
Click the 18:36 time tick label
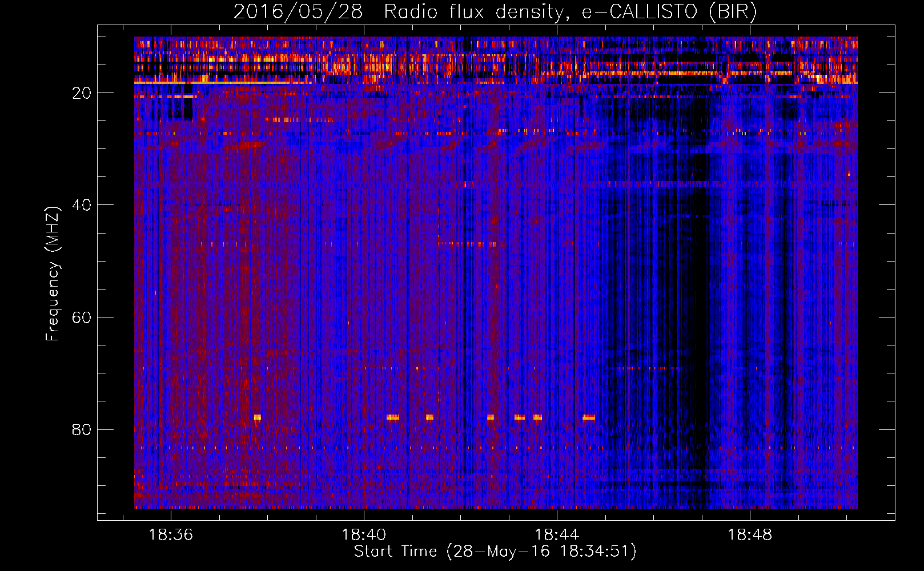[171, 535]
